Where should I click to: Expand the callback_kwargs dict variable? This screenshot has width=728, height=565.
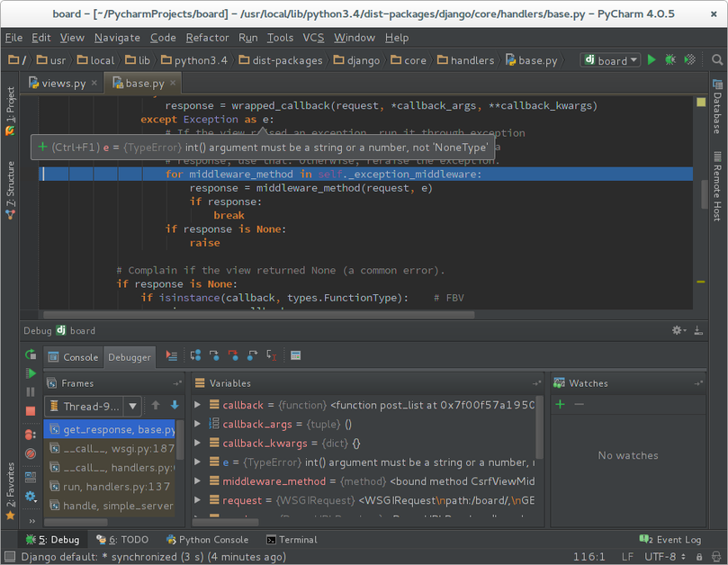[197, 443]
